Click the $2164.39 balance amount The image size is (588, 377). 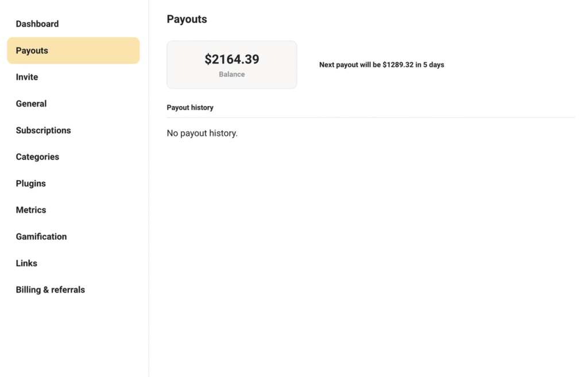click(x=232, y=59)
